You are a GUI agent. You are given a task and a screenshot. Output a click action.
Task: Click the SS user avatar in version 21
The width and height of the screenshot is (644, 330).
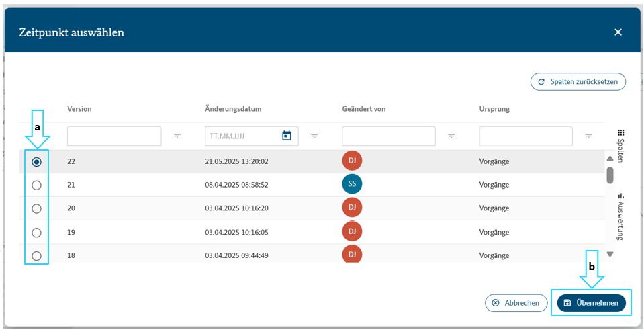tap(352, 185)
